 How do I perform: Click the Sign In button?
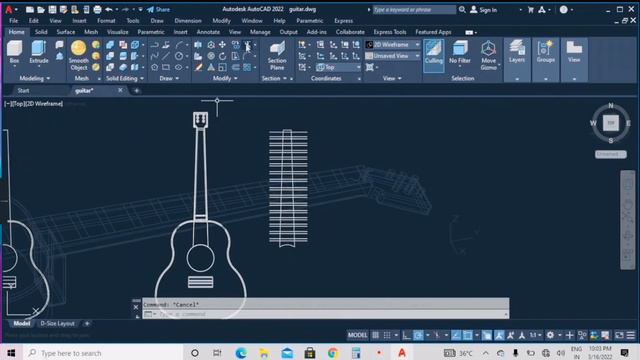pos(483,9)
